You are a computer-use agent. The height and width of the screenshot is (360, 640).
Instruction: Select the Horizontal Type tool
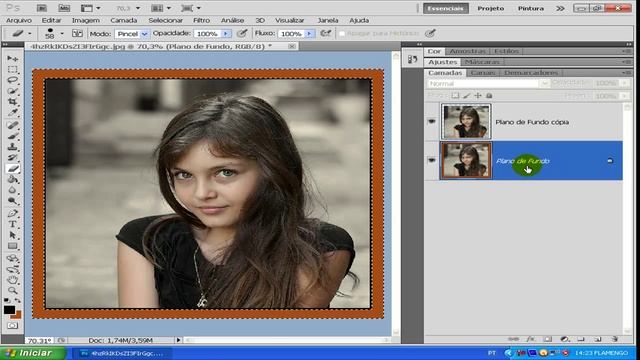tap(12, 224)
